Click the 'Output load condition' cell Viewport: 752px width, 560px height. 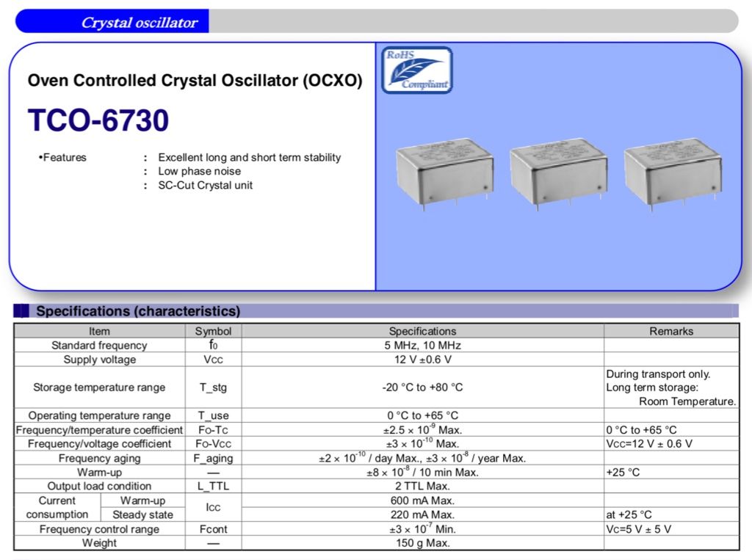click(99, 486)
